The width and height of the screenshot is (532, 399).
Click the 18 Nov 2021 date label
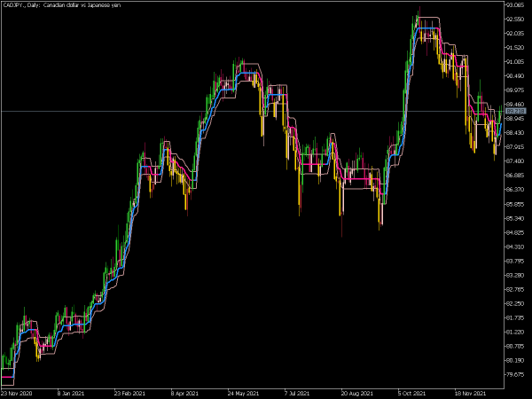click(x=470, y=394)
